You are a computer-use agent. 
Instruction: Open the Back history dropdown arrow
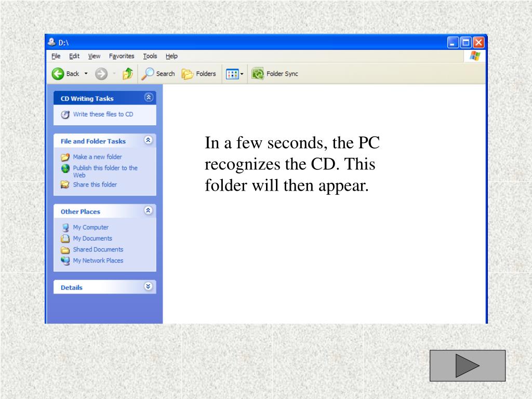pos(86,74)
